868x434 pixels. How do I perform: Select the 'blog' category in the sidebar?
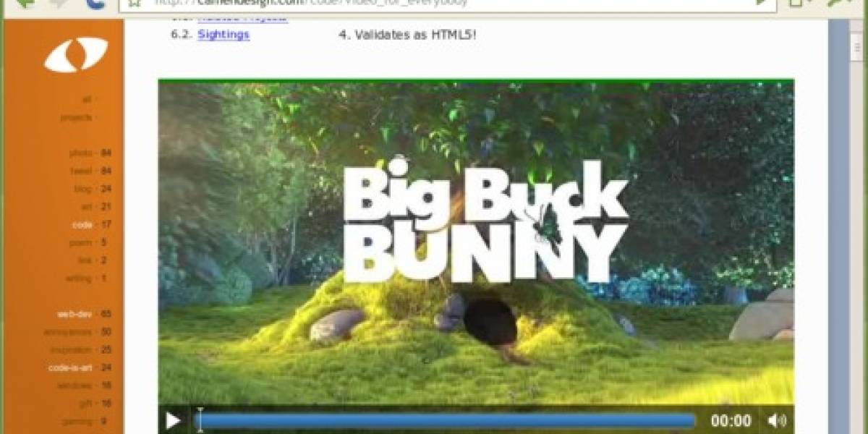coord(83,189)
